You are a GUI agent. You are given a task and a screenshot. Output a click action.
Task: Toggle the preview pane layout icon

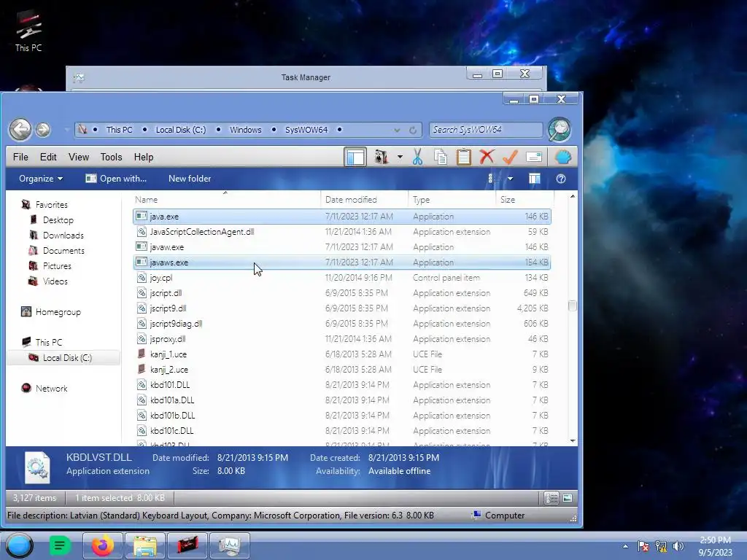[355, 157]
